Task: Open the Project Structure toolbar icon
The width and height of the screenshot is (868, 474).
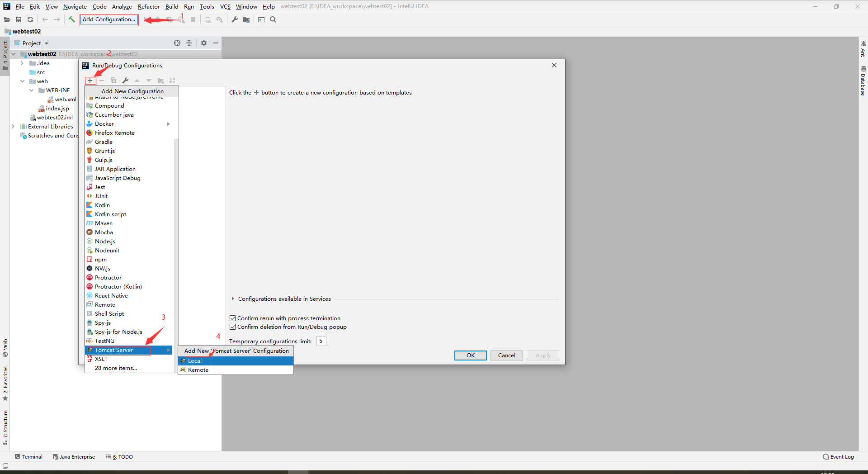Action: 246,19
